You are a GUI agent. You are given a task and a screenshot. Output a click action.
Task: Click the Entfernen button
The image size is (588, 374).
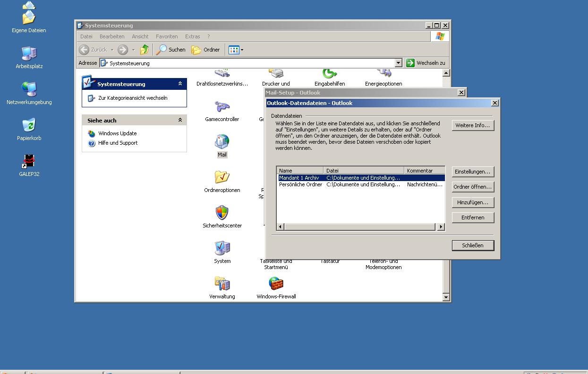pos(473,217)
